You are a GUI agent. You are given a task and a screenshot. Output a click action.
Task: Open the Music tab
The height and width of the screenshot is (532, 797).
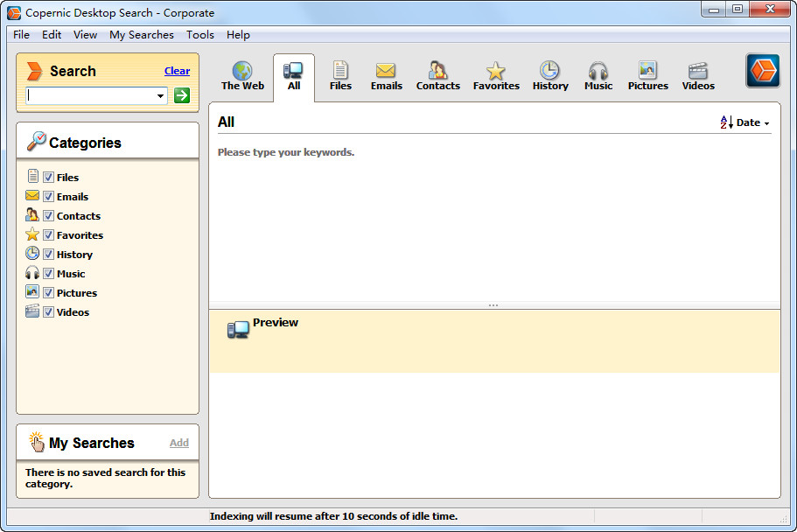(598, 77)
